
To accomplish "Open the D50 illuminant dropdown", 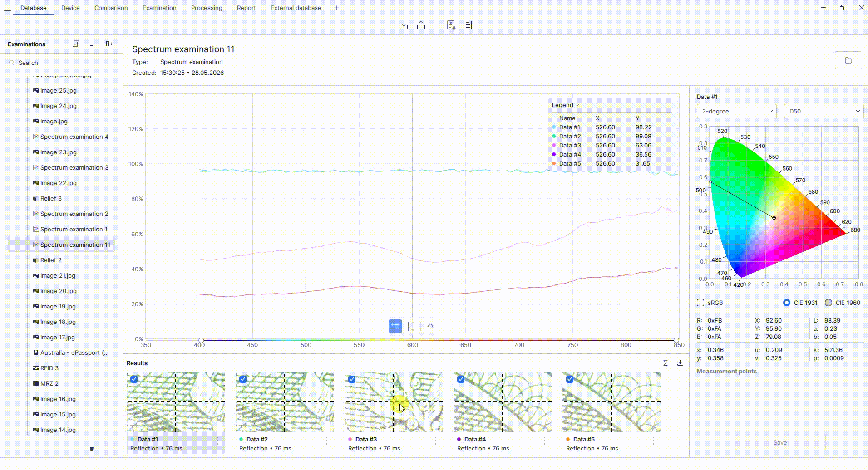I will click(824, 111).
